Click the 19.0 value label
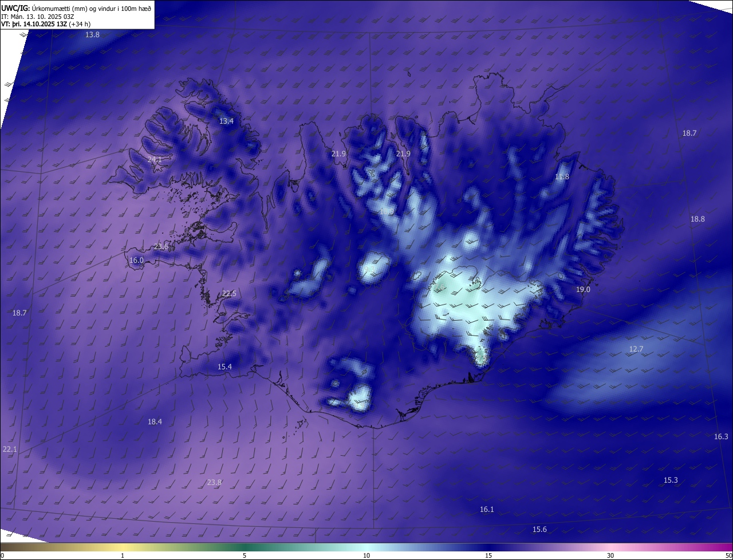 coord(583,290)
